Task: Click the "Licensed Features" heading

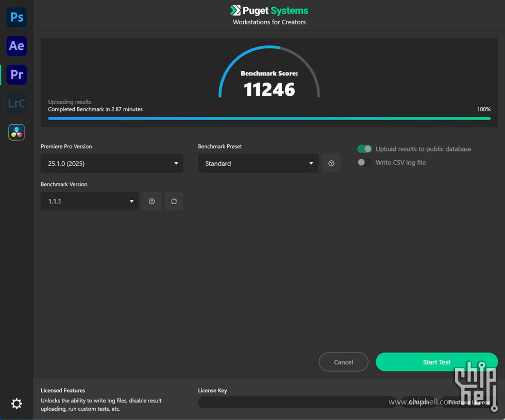Action: [x=63, y=391]
